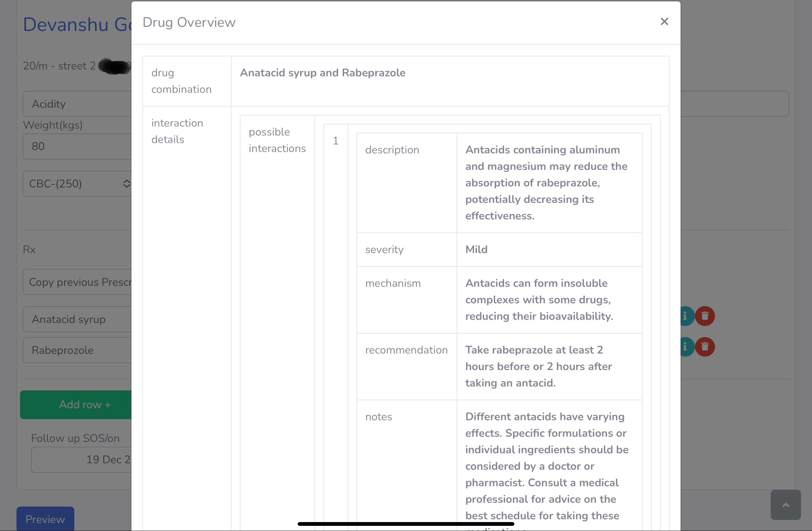812x531 pixels.
Task: Delete the Rabeprozole row
Action: [x=705, y=347]
